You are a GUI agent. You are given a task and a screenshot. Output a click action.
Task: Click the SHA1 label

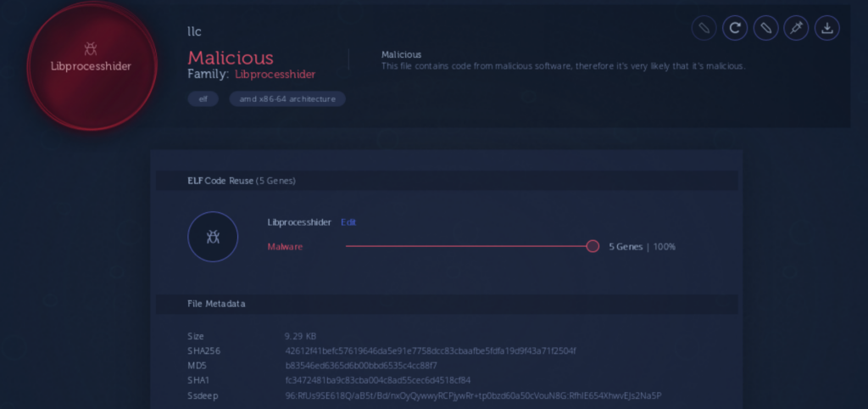pyautogui.click(x=198, y=380)
